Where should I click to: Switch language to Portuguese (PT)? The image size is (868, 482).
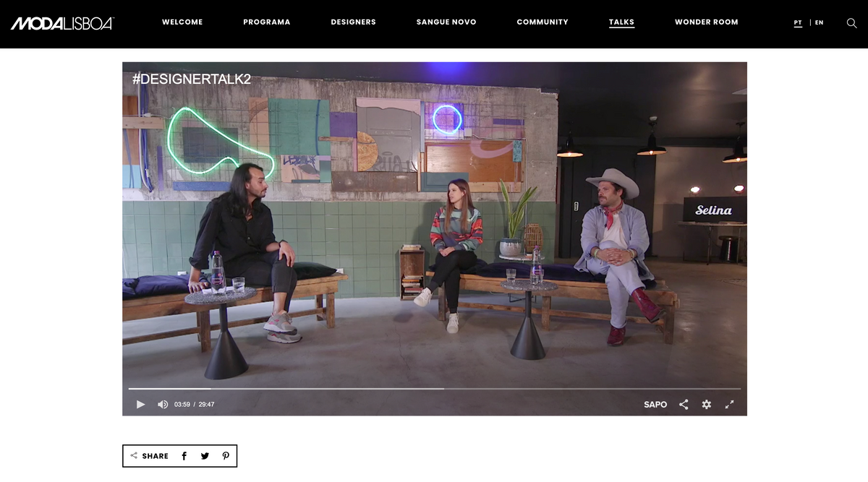coord(798,22)
